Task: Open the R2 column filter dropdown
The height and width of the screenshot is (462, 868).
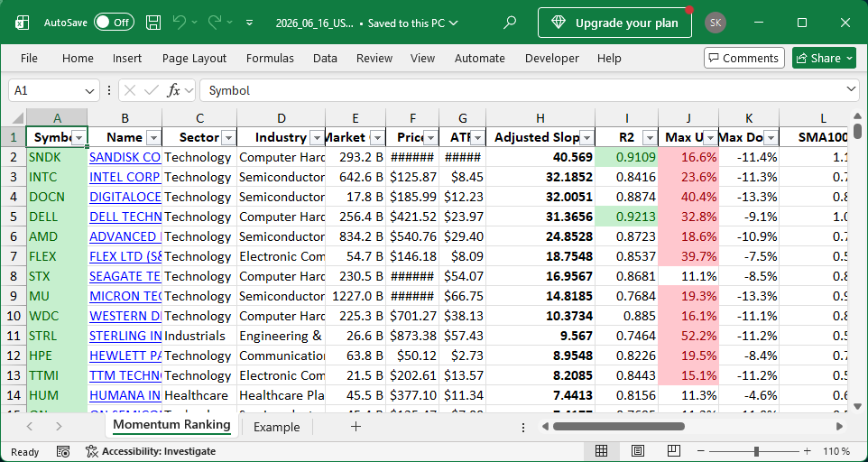Action: (x=650, y=138)
